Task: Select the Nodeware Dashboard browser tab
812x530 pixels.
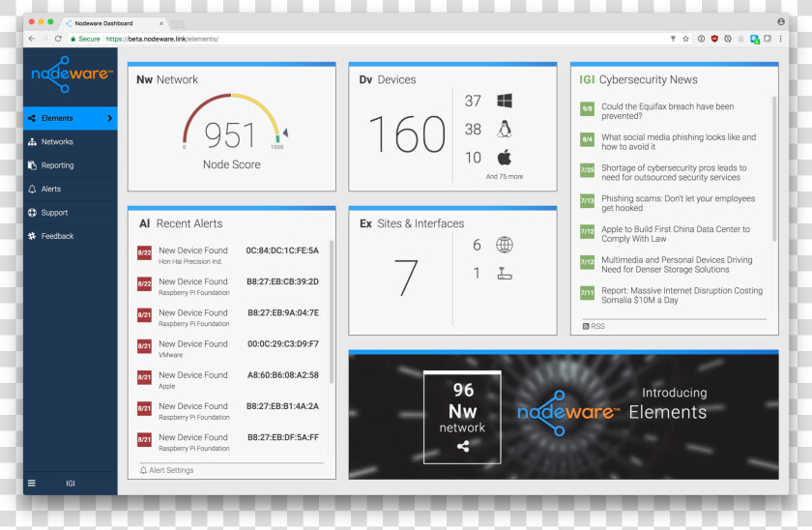Action: coord(114,23)
